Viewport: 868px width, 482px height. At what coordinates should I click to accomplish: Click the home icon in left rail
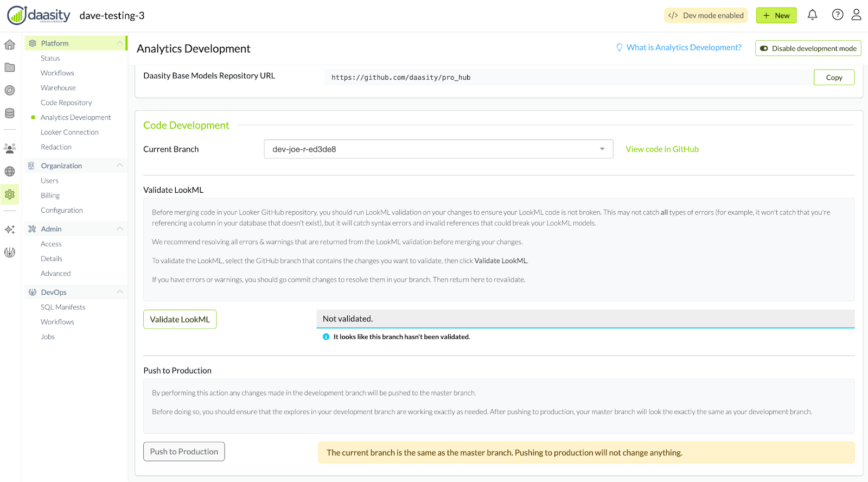[x=10, y=45]
